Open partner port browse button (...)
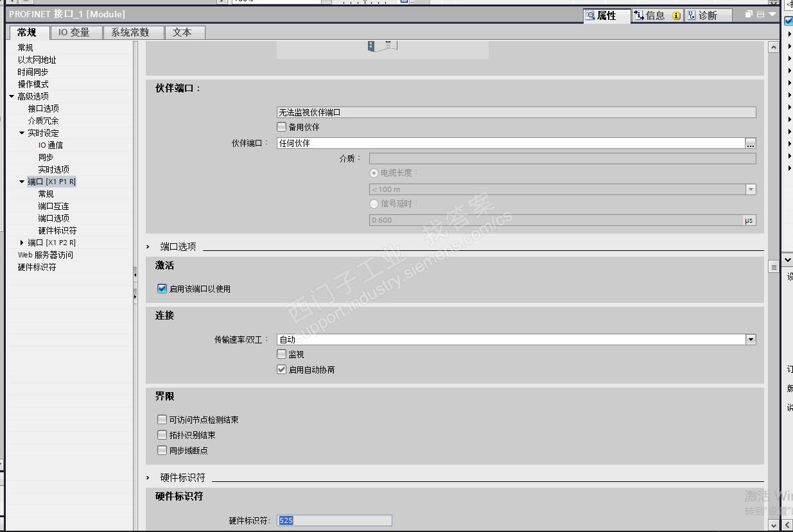This screenshot has width=793, height=532. pos(751,143)
